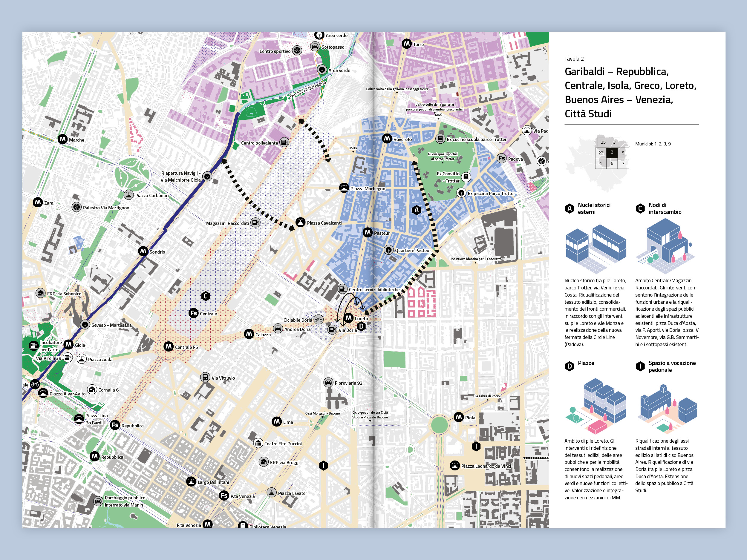Click the Magazzini Raccordati building icon

(256, 223)
